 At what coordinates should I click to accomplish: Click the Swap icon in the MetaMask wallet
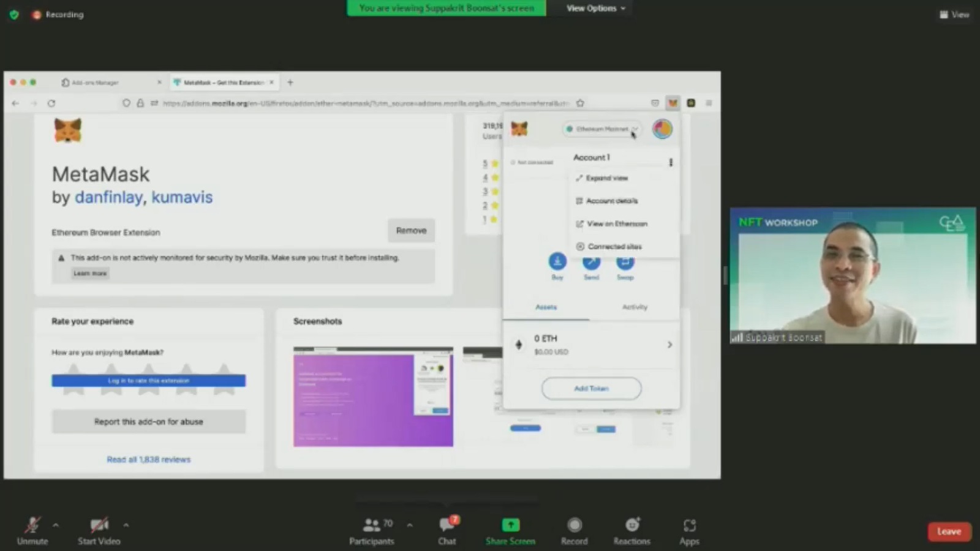click(625, 262)
